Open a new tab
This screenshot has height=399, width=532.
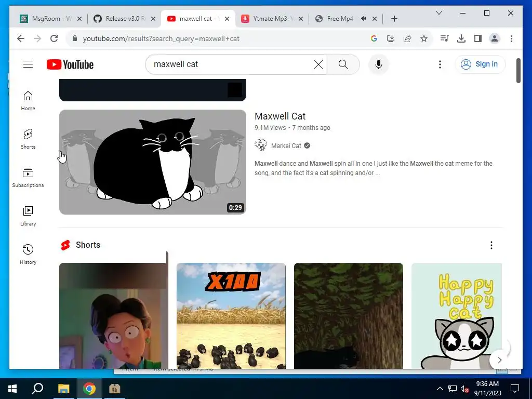(x=394, y=19)
